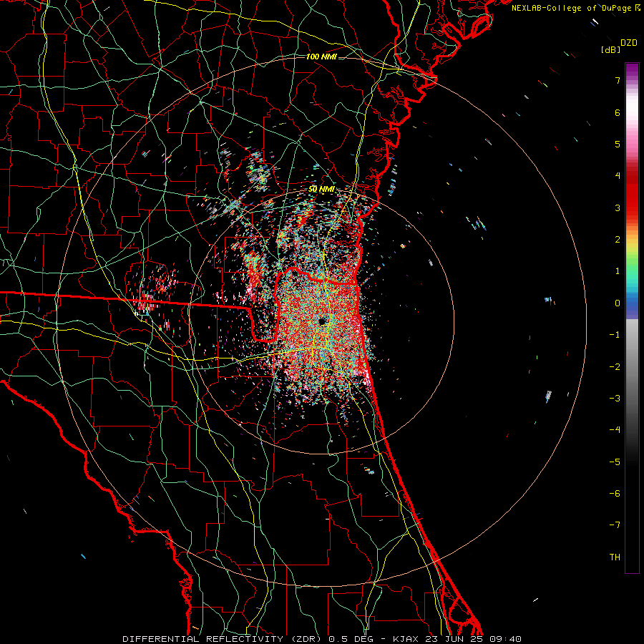Click the [dB] units label

pos(611,50)
